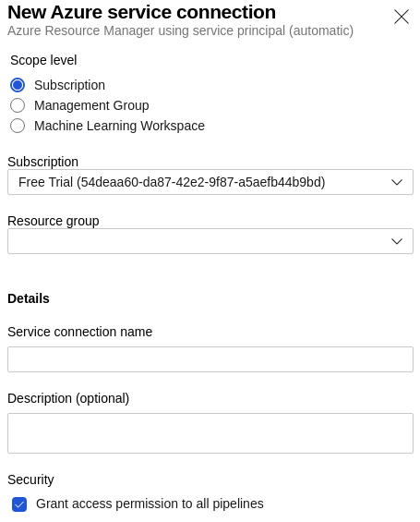Click the Security section heading
This screenshot has width=420, height=522.
coord(30,480)
